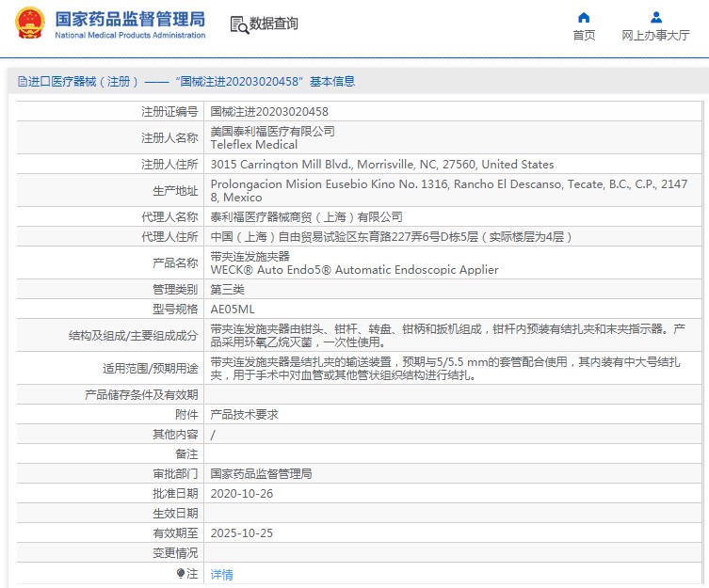Click the 注册人住所 label
709x588 pixels.
pyautogui.click(x=169, y=165)
